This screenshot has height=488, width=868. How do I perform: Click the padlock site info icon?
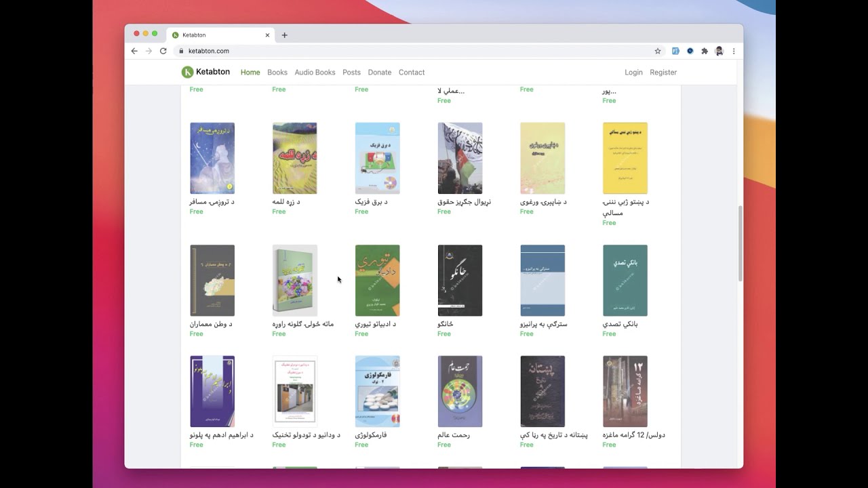pos(181,51)
